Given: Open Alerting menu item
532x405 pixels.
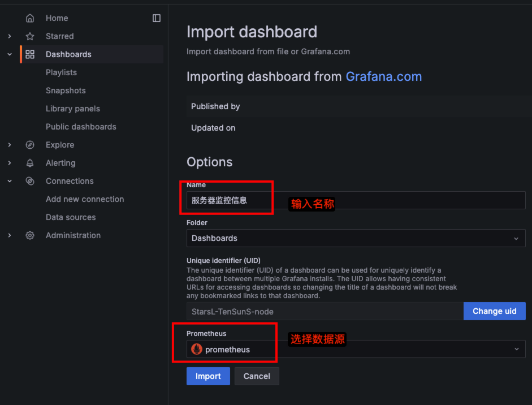Looking at the screenshot, I should point(60,163).
